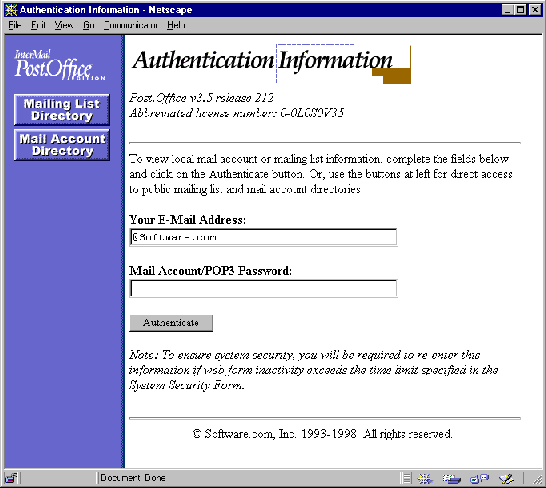Focus the Mail Account/POP3 Password field
The image size is (546, 488).
263,288
